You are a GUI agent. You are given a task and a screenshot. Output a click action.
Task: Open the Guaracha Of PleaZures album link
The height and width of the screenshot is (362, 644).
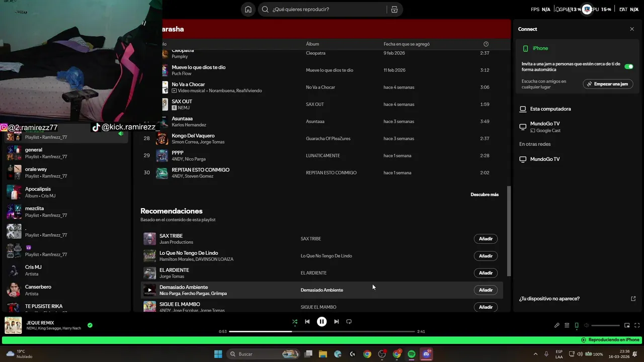(x=328, y=138)
